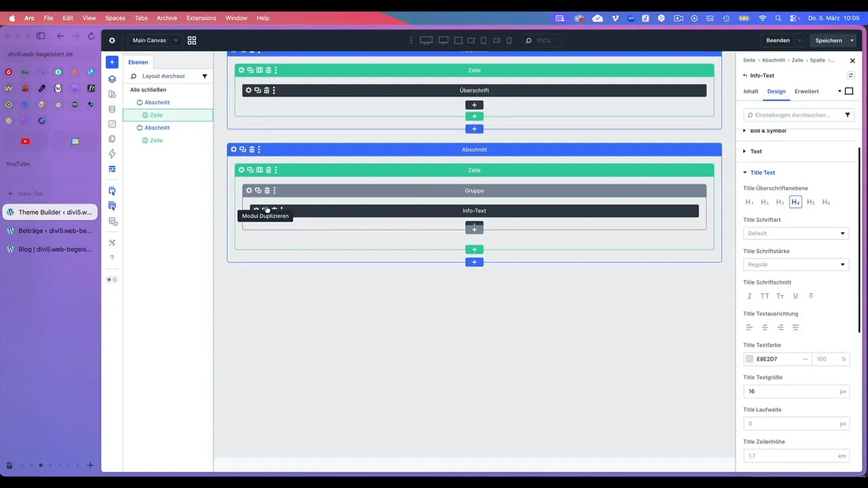Image resolution: width=868 pixels, height=488 pixels.
Task: Click trash icon on the Info-Text module
Action: coord(275,209)
